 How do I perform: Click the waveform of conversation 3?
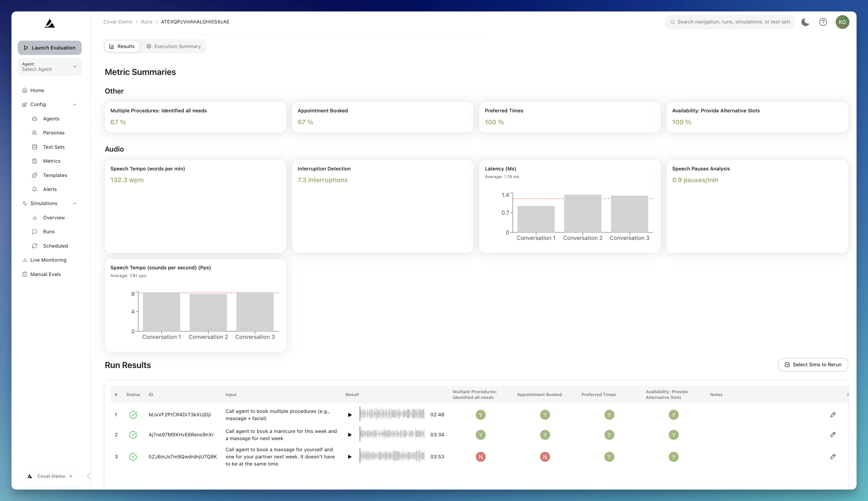[x=392, y=457]
